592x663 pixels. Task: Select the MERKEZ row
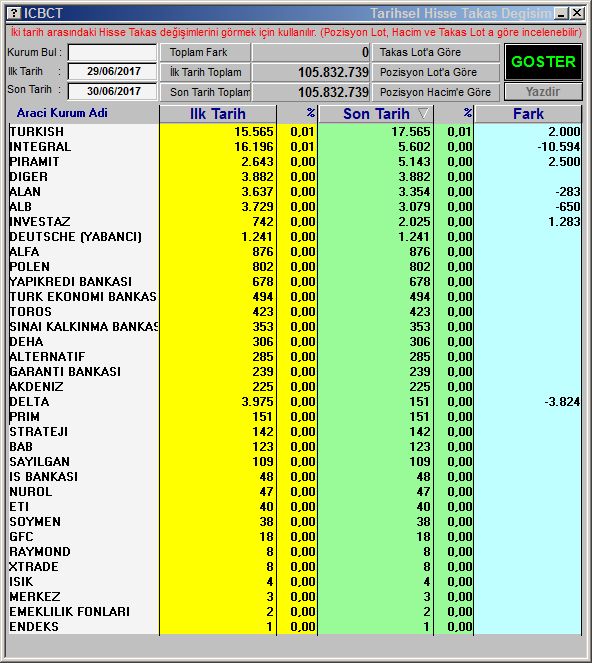click(295, 597)
